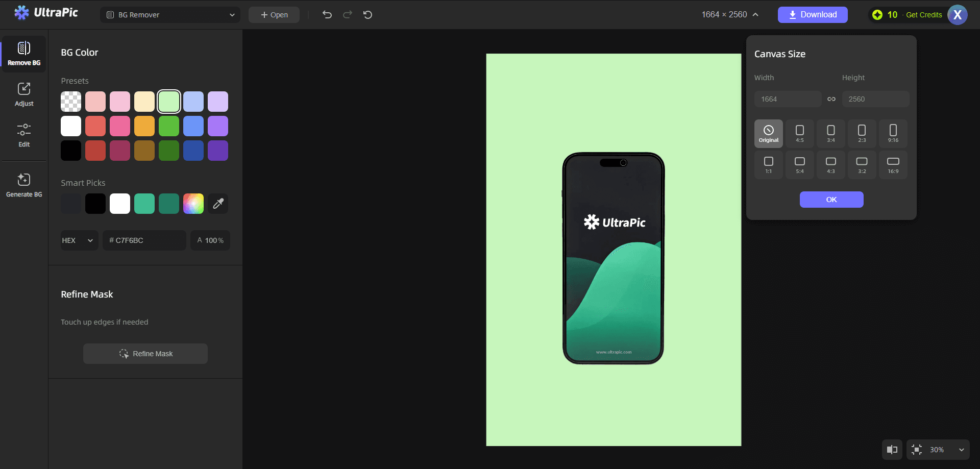Open the rainbow custom color picker
This screenshot has height=469, width=980.
point(193,204)
